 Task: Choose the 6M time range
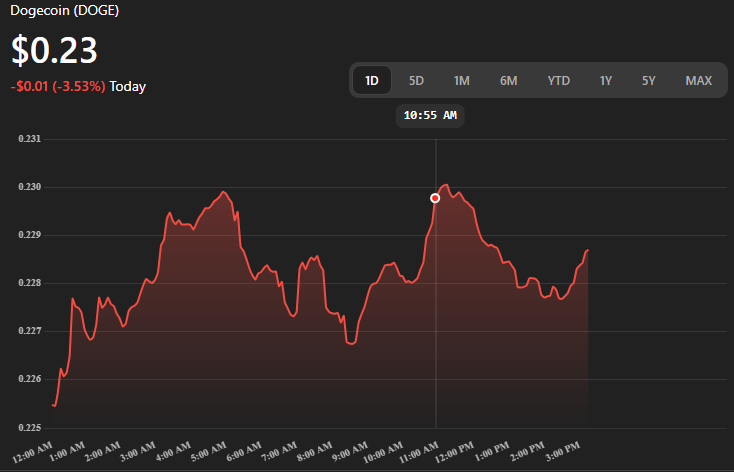(x=508, y=80)
